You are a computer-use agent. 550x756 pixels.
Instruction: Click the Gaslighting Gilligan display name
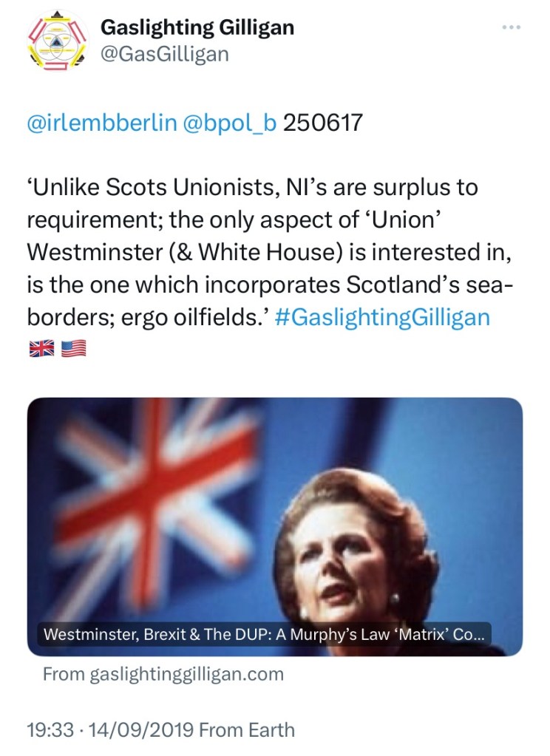coord(197,28)
